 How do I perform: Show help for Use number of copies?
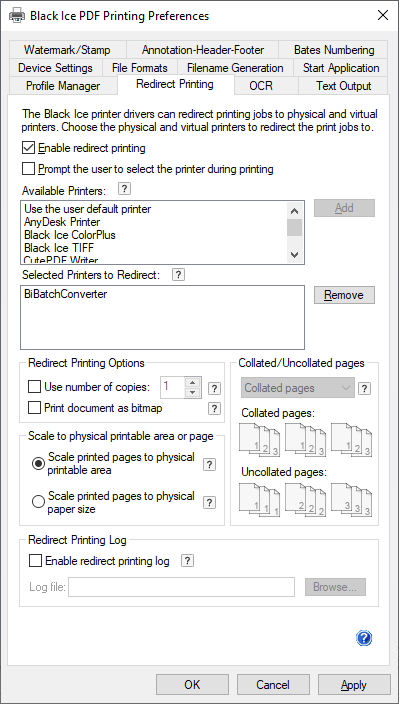tap(215, 389)
